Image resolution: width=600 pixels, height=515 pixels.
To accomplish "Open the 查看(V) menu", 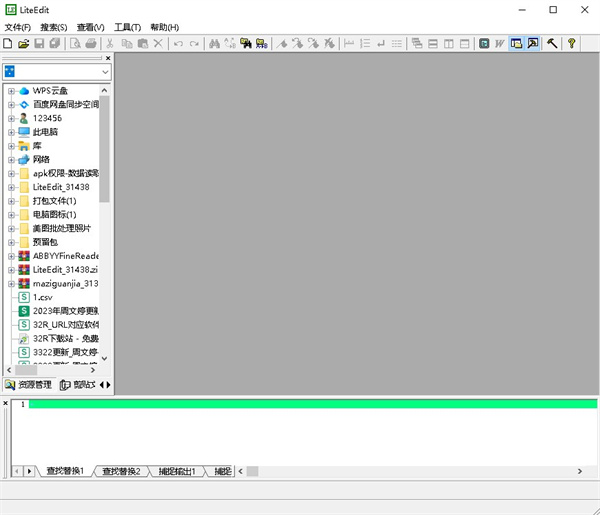I will point(91,28).
